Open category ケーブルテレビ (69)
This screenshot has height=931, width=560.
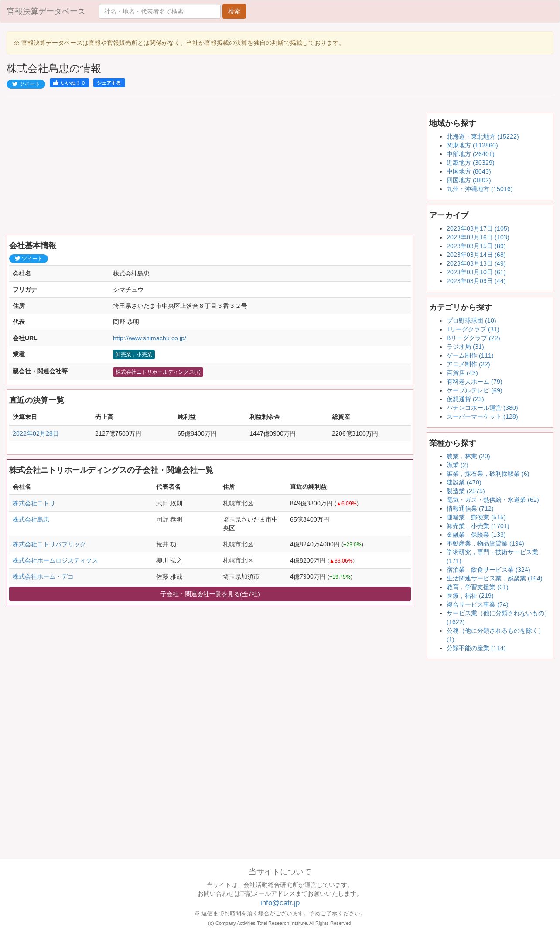tap(475, 390)
